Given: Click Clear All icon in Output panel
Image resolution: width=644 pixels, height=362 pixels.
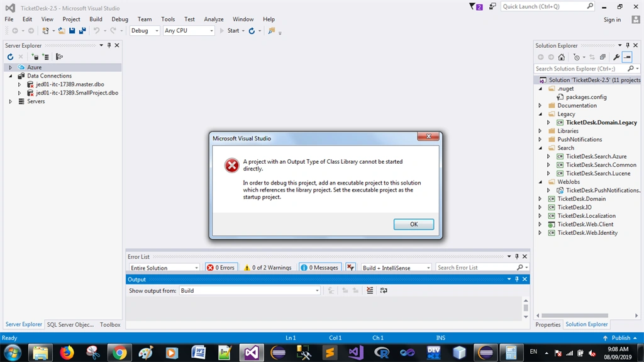Looking at the screenshot, I should tap(370, 290).
